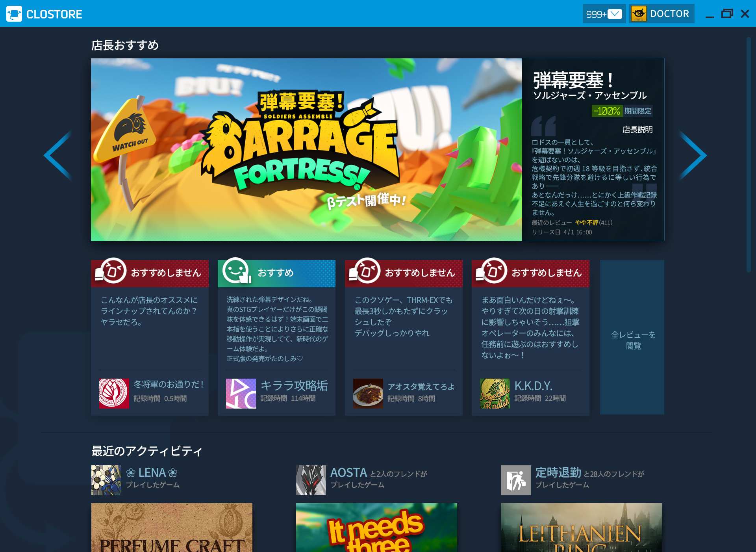Open the DOCTOR profile avatar
756x552 pixels.
coord(639,14)
